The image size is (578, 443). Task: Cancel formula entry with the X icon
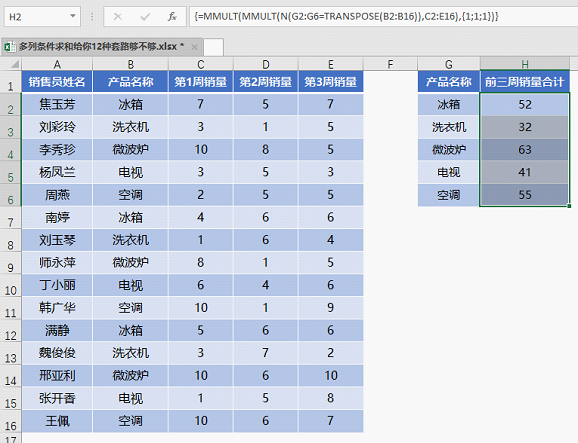[118, 17]
